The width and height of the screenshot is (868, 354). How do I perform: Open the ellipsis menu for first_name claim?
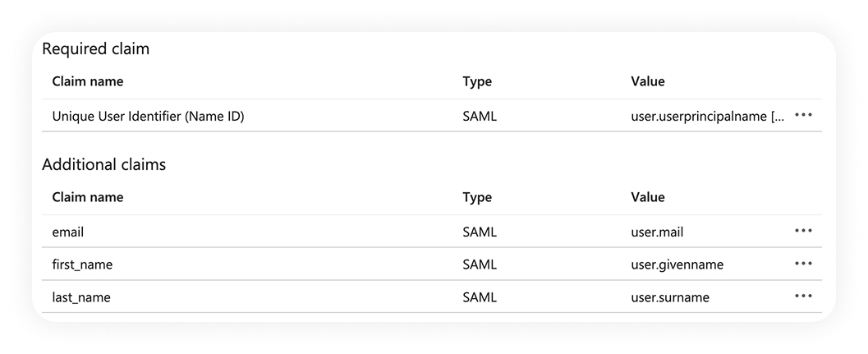pos(803,264)
